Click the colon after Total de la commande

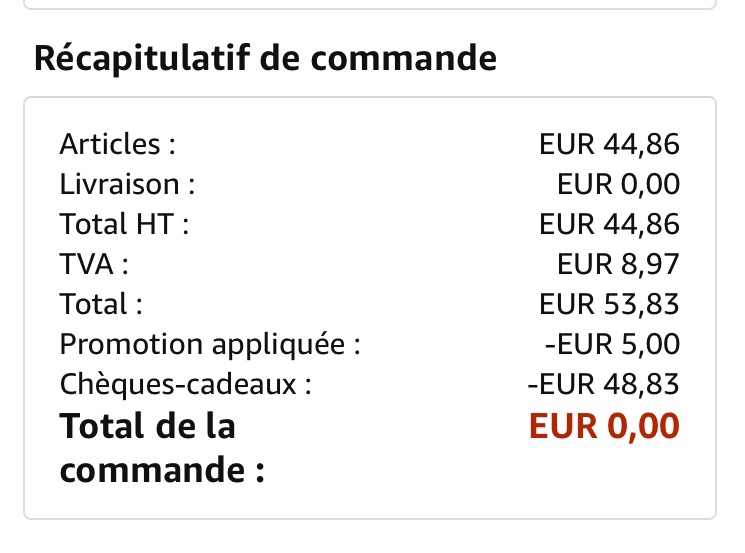(x=259, y=472)
